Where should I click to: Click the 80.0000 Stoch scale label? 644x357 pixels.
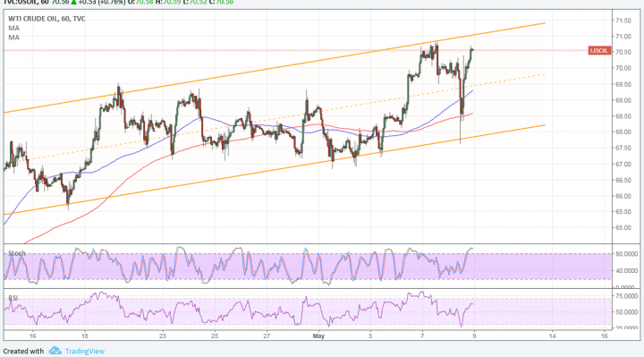[626, 254]
